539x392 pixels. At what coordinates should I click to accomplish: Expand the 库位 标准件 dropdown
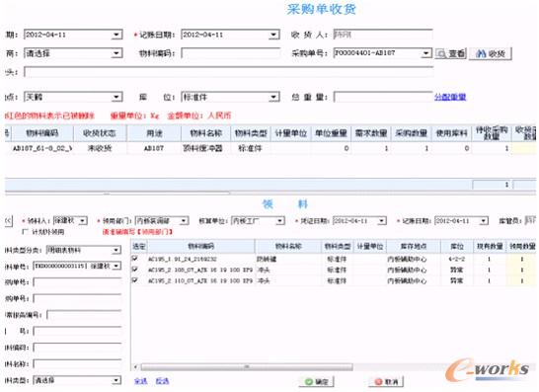click(273, 98)
